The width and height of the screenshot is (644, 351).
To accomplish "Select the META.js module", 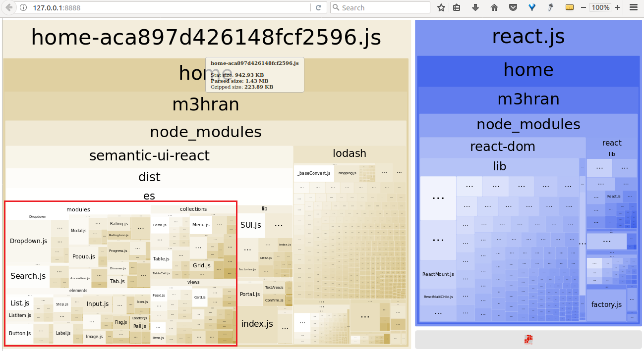I will [266, 258].
